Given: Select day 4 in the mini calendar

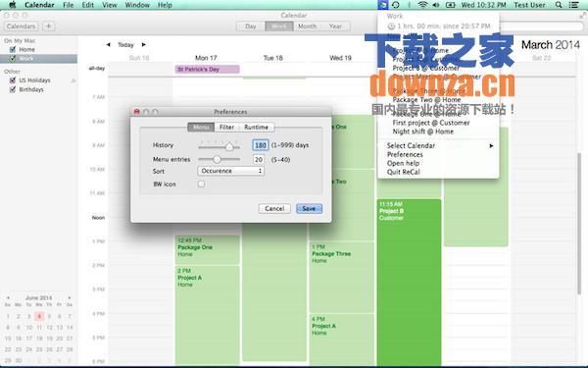Looking at the screenshot, I should click(39, 316).
